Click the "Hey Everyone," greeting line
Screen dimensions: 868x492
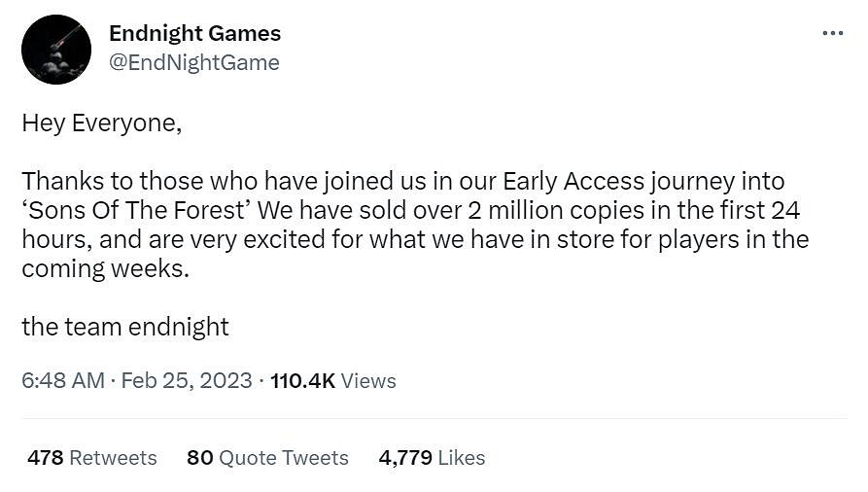click(102, 124)
